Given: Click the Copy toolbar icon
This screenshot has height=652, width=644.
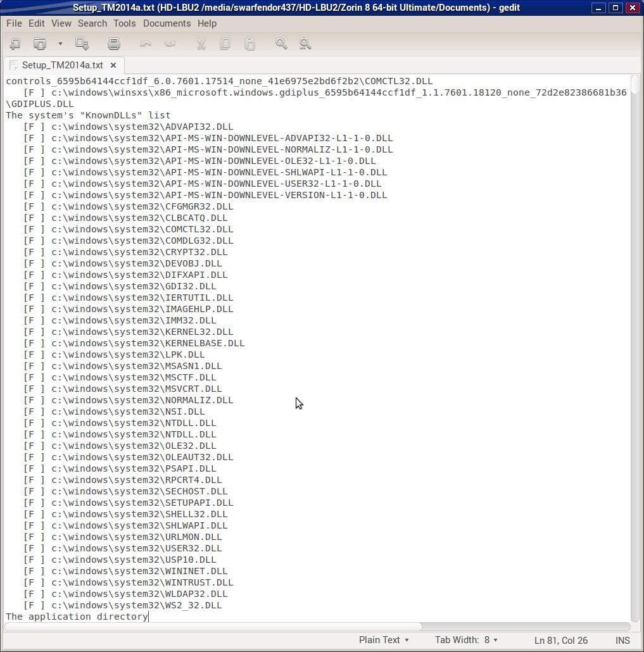Looking at the screenshot, I should click(225, 44).
